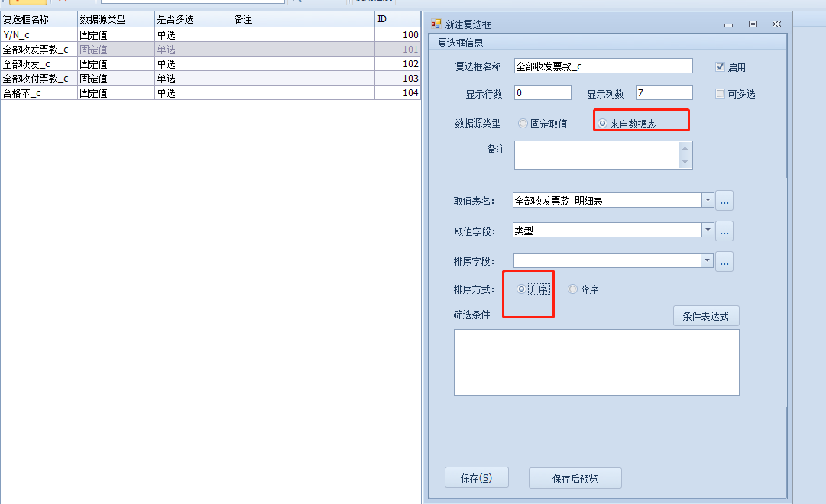Image resolution: width=826 pixels, height=504 pixels.
Task: Click the 条件表达式 button
Action: [706, 316]
